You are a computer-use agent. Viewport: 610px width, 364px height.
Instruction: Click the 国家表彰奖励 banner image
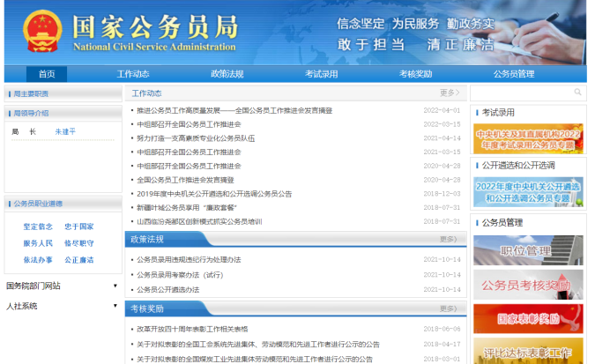[528, 319]
